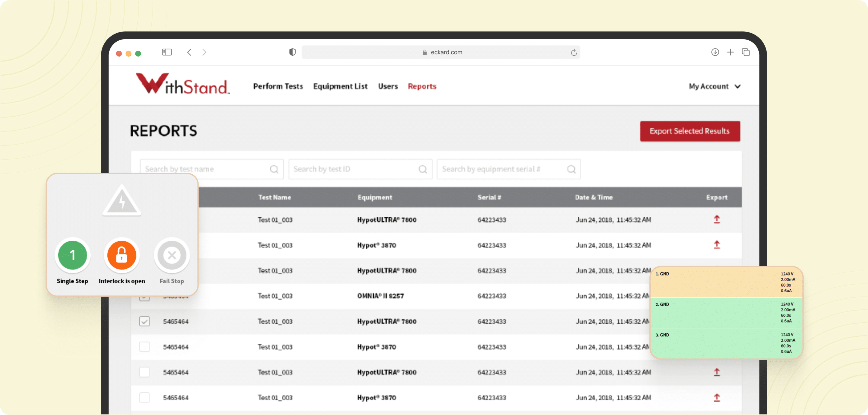Toggle the gray Fail Stop button
The width and height of the screenshot is (868, 415).
(172, 255)
